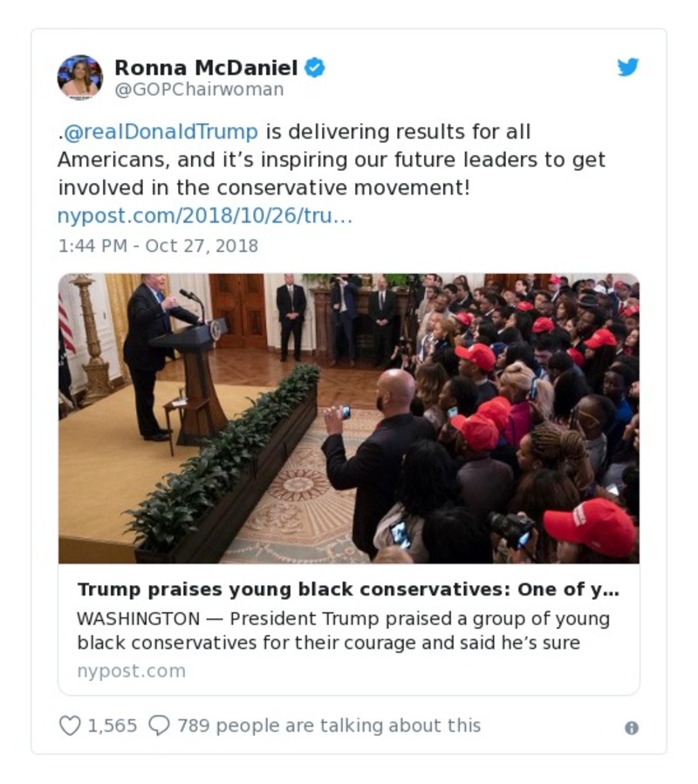Click Ronna McDaniel's profile avatar

pyautogui.click(x=81, y=75)
